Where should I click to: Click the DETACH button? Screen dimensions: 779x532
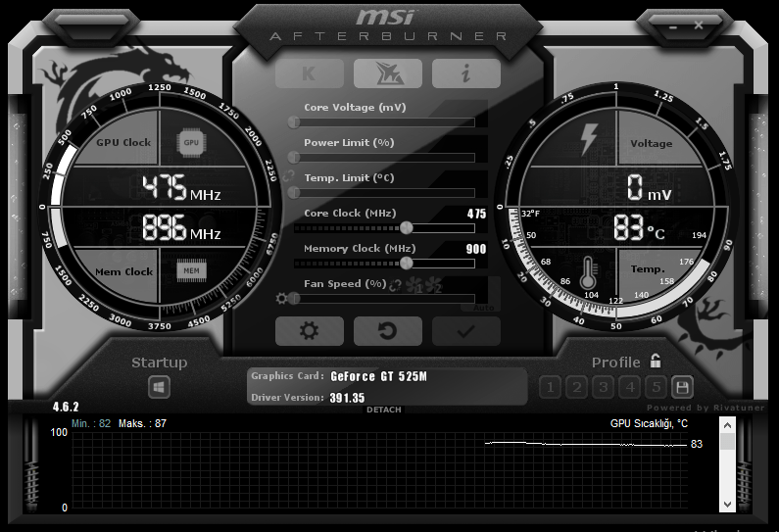pos(383,410)
